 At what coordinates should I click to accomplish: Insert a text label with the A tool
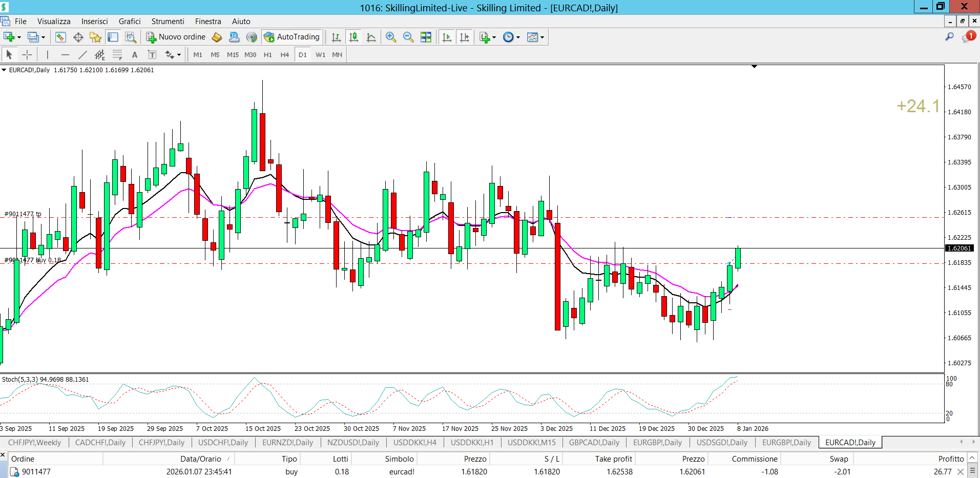(x=135, y=55)
